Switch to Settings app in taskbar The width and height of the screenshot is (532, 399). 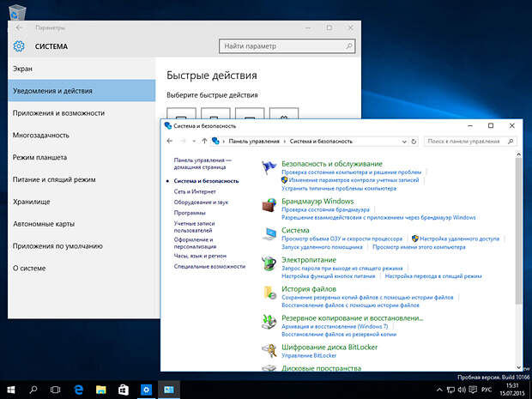(146, 390)
